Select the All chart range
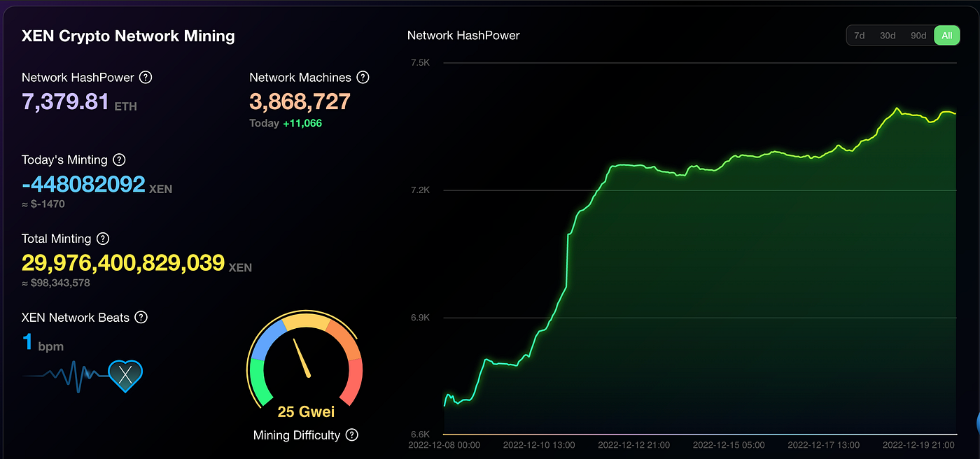Image resolution: width=980 pixels, height=459 pixels. tap(946, 35)
